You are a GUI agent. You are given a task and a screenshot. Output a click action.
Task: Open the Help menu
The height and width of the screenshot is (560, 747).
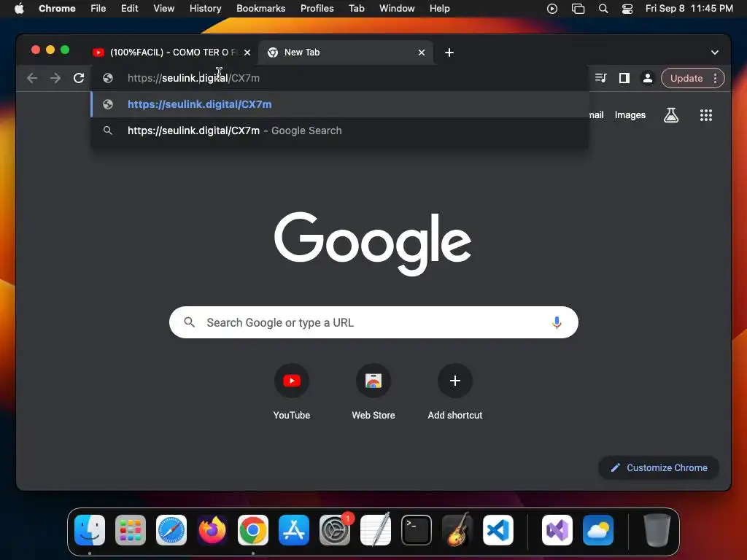tap(439, 9)
